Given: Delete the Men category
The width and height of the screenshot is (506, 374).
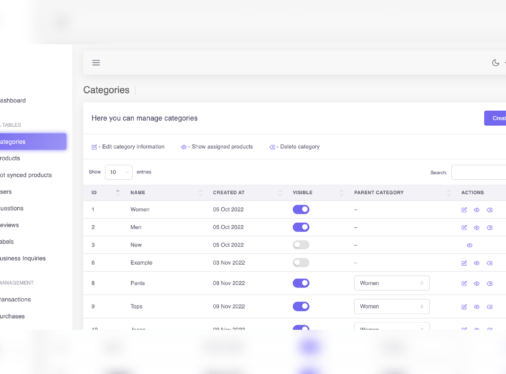Looking at the screenshot, I should 489,227.
